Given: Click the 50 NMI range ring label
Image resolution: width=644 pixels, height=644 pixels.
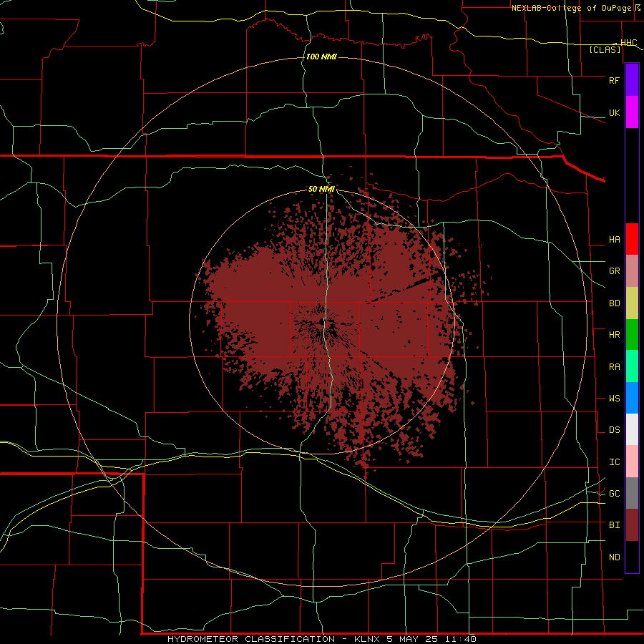Looking at the screenshot, I should pos(321,189).
